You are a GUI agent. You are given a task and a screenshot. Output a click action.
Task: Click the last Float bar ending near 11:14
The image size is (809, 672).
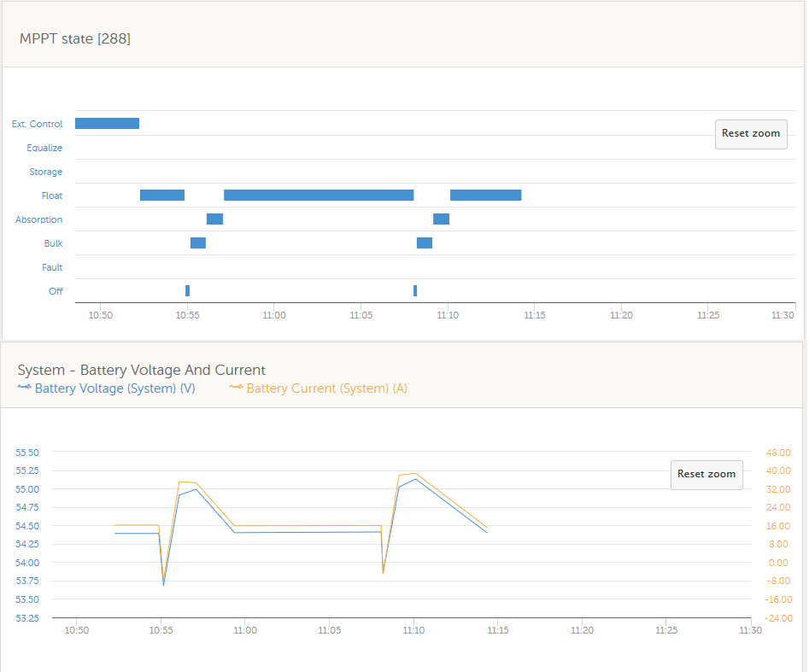485,196
